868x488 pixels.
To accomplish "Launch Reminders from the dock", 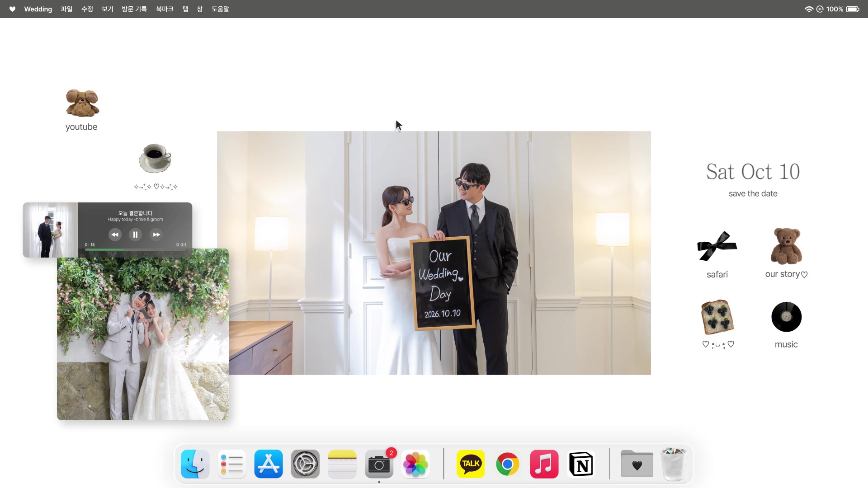I will 231,464.
